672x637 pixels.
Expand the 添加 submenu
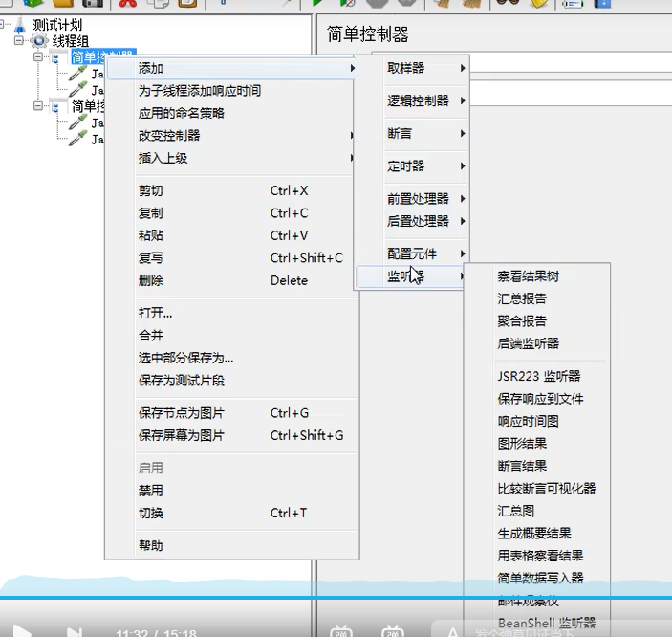231,68
